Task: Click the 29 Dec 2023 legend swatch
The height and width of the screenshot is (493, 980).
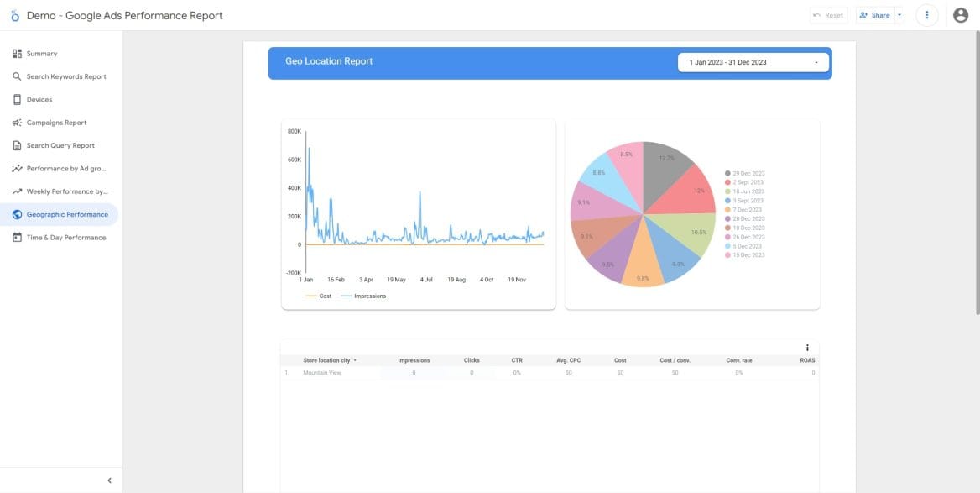Action: click(x=727, y=174)
